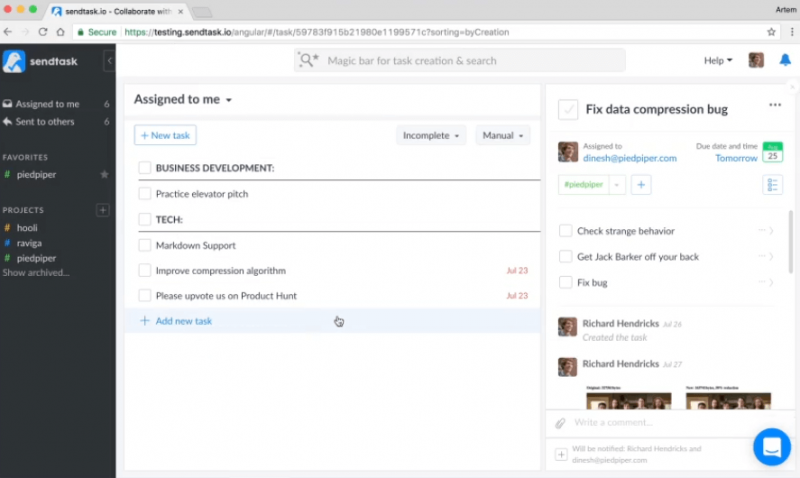
Task: Click the due date calendar icon showing 25
Action: (772, 152)
